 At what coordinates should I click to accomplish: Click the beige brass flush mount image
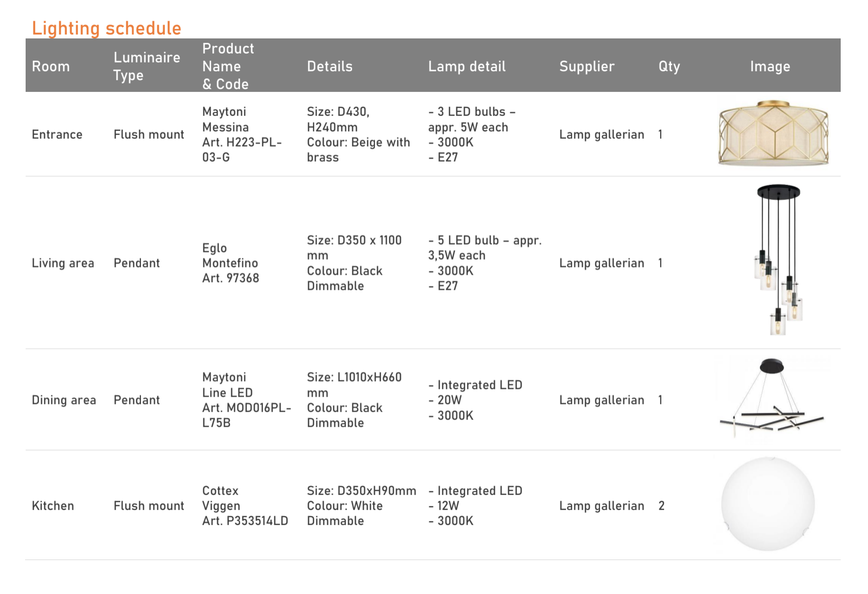[774, 133]
